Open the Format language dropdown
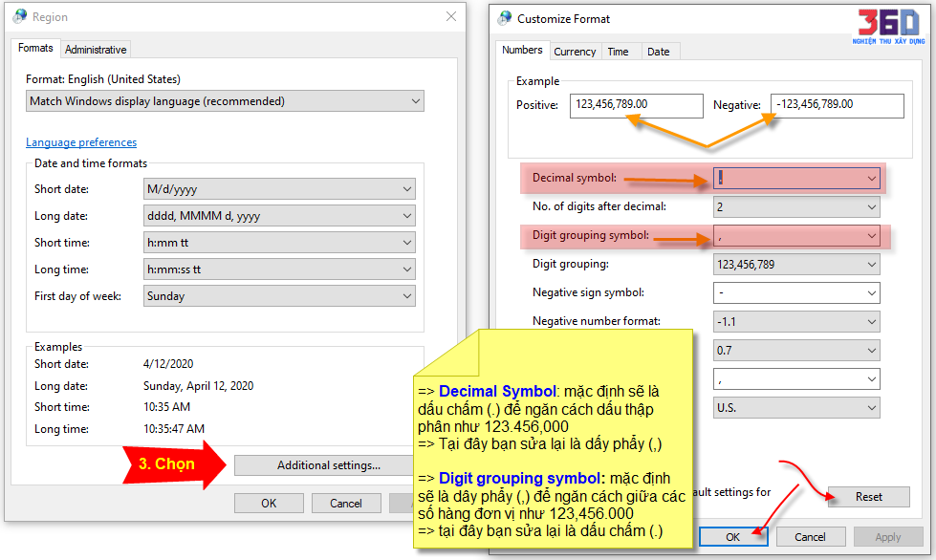The image size is (936, 560). [x=225, y=101]
